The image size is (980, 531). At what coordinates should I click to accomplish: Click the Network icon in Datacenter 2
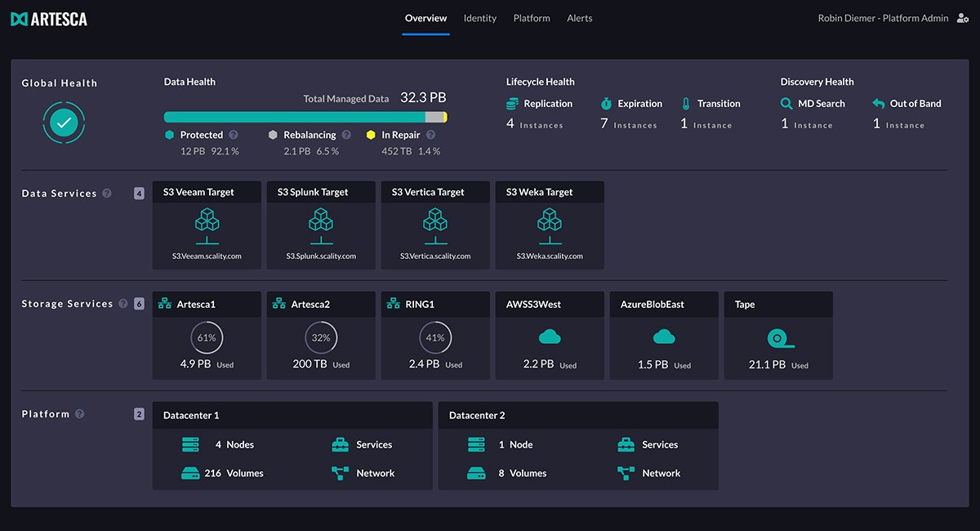point(625,473)
